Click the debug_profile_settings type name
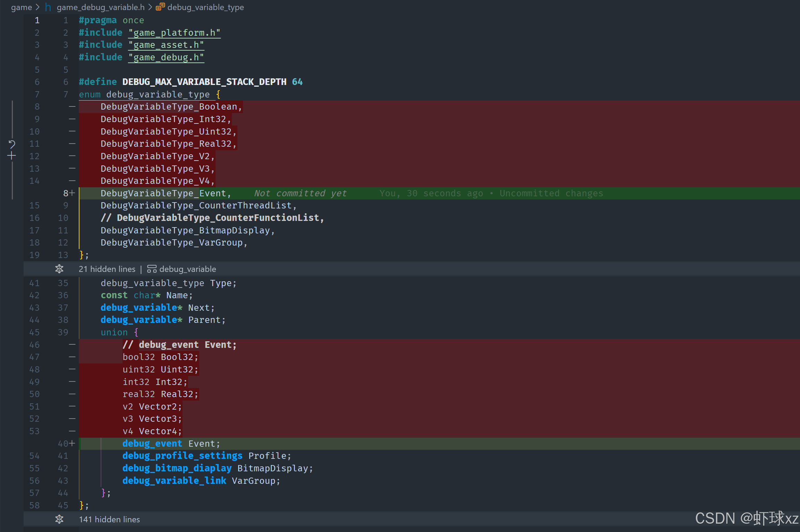Screen dimensions: 800x532 tap(182, 456)
